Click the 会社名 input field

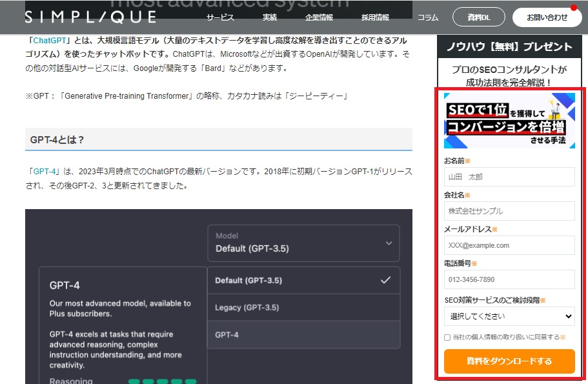509,211
